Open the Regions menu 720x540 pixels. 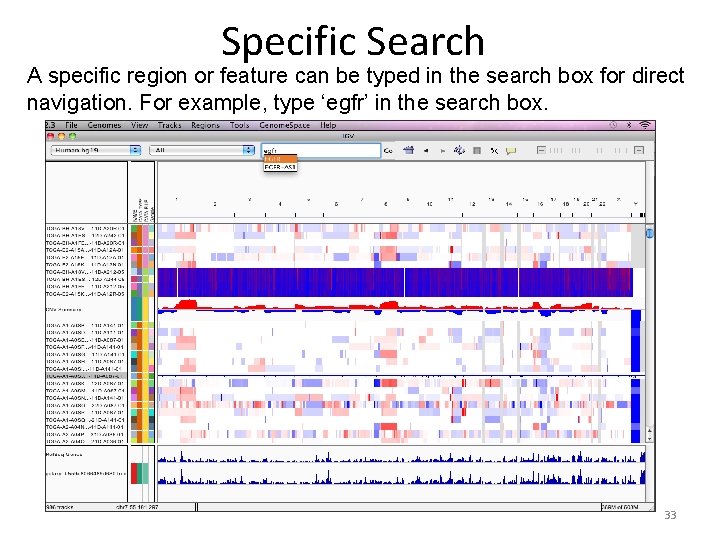click(205, 125)
